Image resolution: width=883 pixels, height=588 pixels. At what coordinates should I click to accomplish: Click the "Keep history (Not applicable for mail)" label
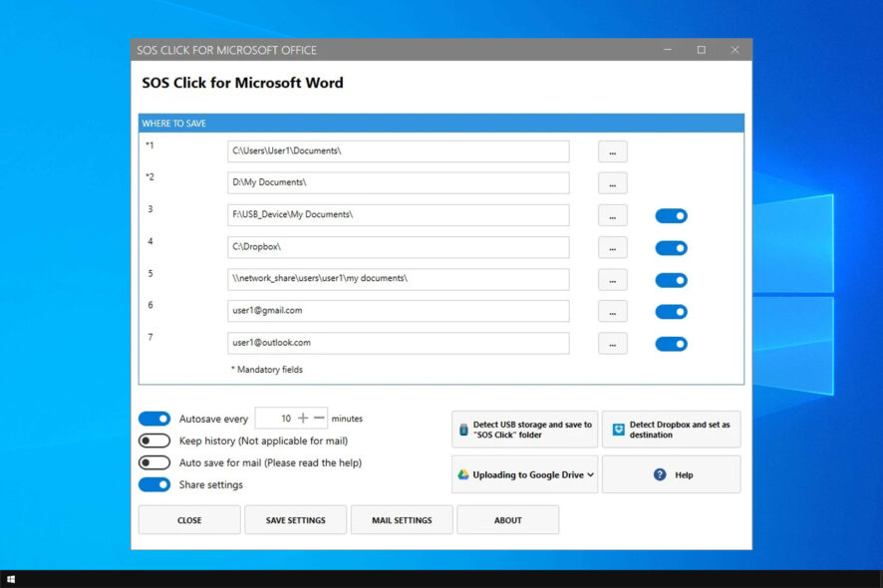click(x=263, y=441)
